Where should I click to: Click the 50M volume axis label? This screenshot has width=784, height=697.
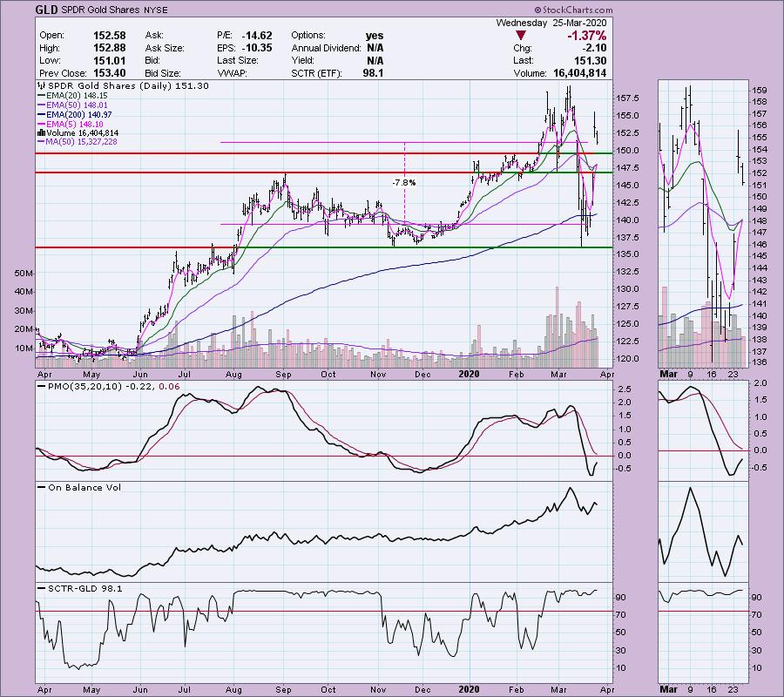tap(24, 273)
